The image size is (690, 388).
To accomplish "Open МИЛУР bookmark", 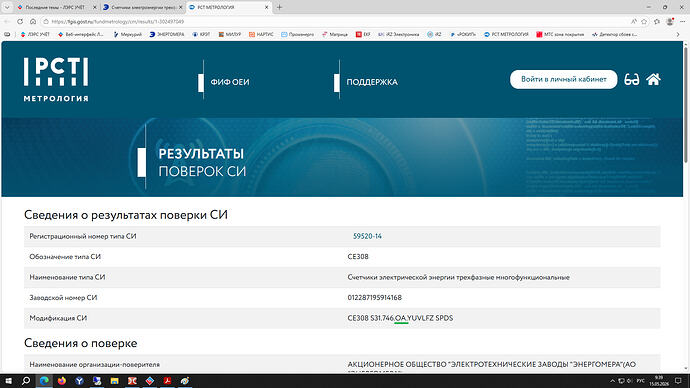I will coord(229,34).
